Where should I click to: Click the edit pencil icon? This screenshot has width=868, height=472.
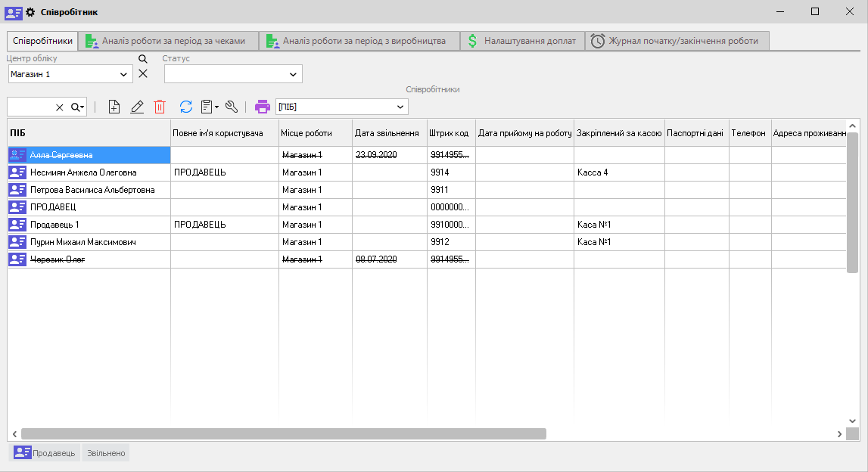(x=137, y=107)
